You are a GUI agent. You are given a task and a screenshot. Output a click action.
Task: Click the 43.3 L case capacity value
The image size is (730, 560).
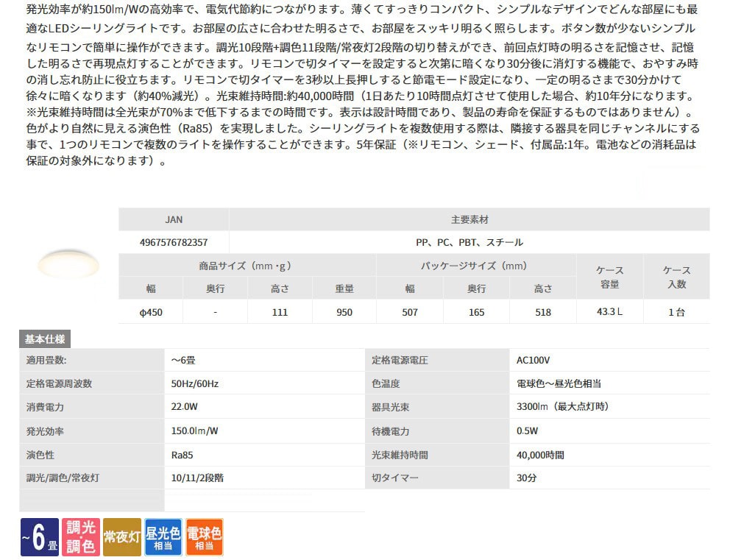[x=609, y=312]
